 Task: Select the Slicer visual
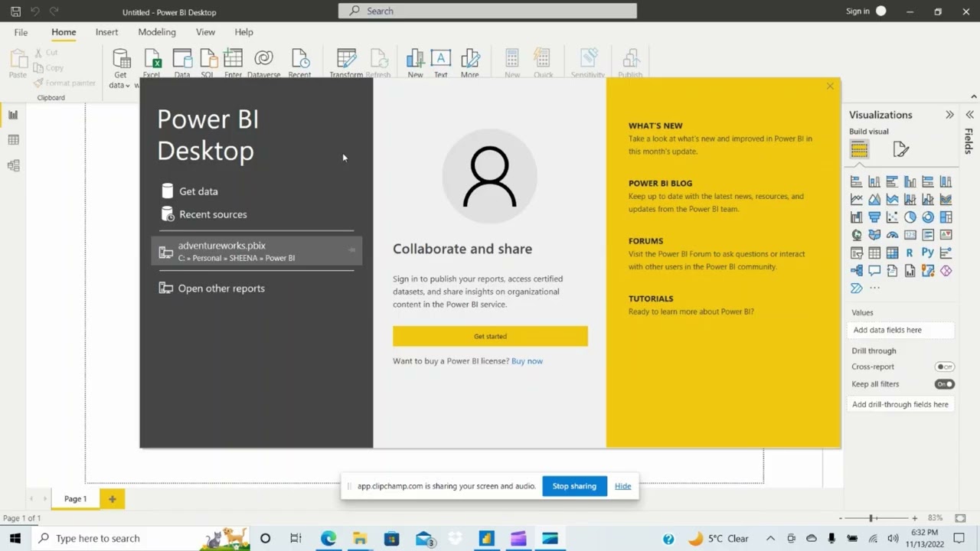click(856, 253)
